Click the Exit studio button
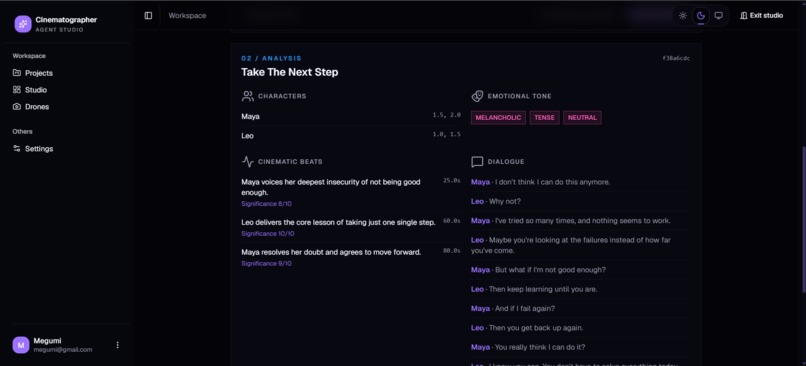Screen dimensions: 806x366 (761, 15)
